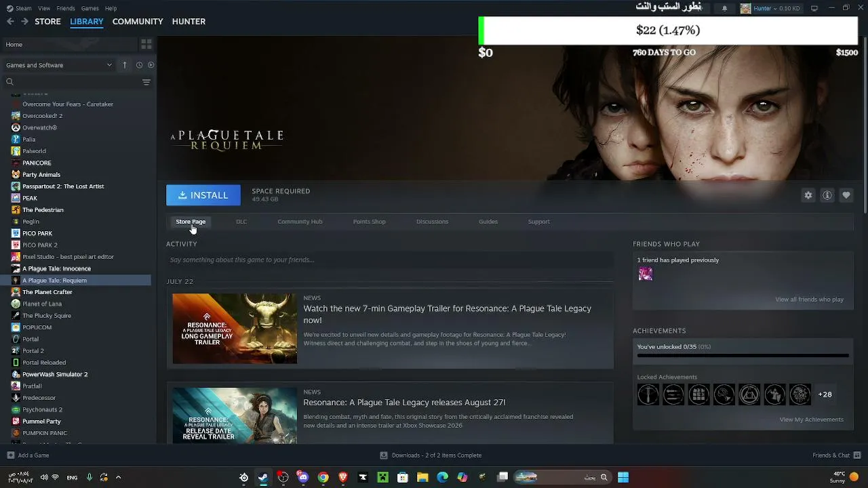Click the activity status input box

coord(389,260)
